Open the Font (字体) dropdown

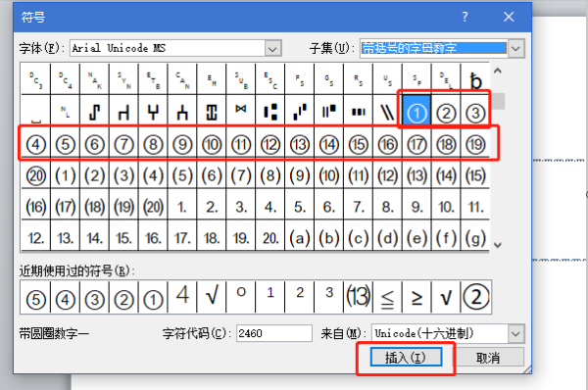click(x=273, y=48)
